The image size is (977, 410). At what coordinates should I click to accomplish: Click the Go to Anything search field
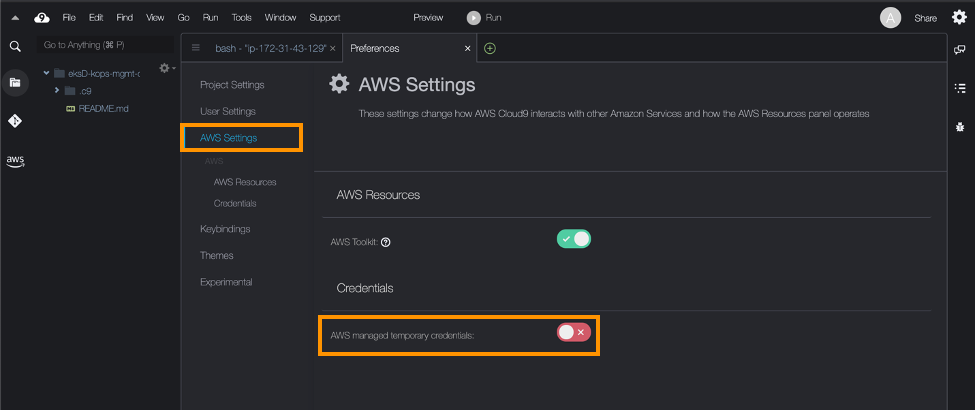click(x=105, y=46)
